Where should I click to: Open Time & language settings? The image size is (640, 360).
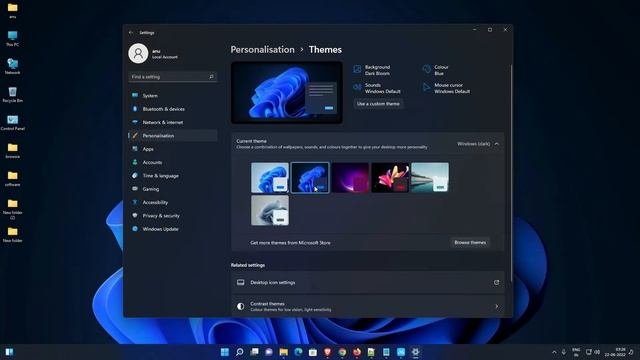(x=173, y=176)
